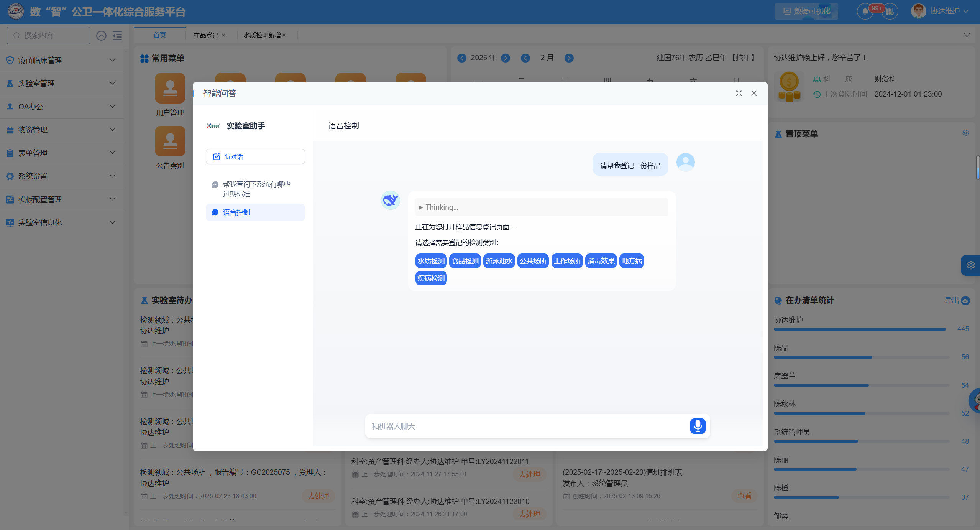Screen dimensions: 980x530
Task: Click the microphone voice input icon
Action: [x=698, y=426]
